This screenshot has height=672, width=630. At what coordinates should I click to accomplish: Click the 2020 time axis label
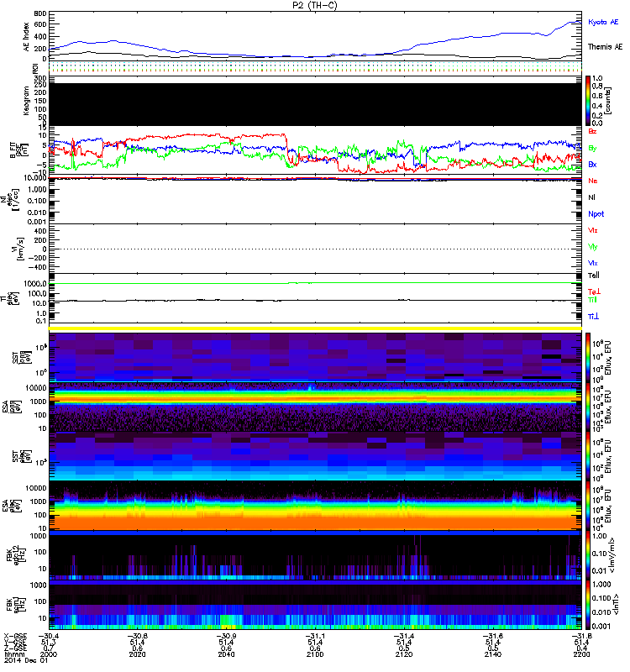click(x=137, y=654)
